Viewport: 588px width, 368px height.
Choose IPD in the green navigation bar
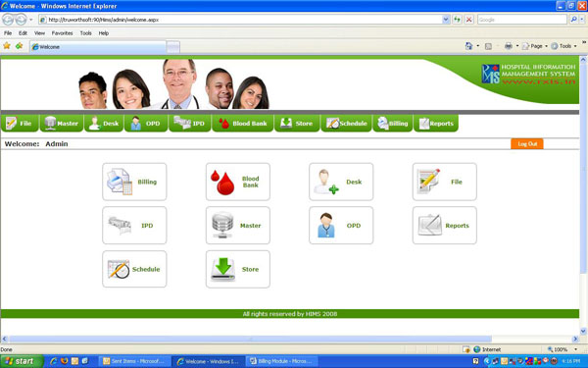pos(190,124)
